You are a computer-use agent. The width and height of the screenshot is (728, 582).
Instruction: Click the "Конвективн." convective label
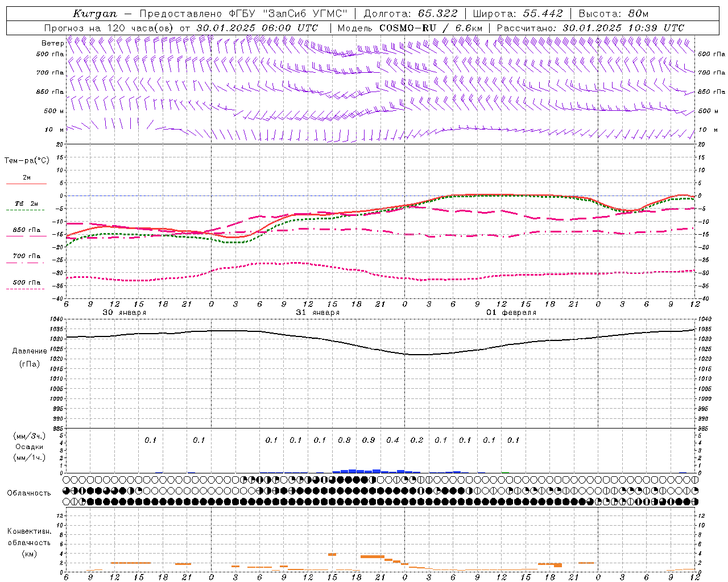point(29,531)
